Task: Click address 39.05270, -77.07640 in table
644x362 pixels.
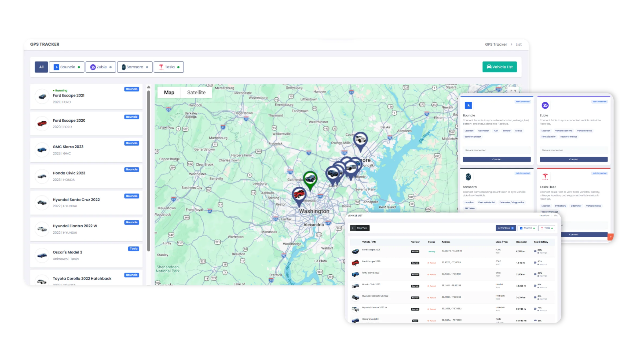Action: pyautogui.click(x=452, y=251)
